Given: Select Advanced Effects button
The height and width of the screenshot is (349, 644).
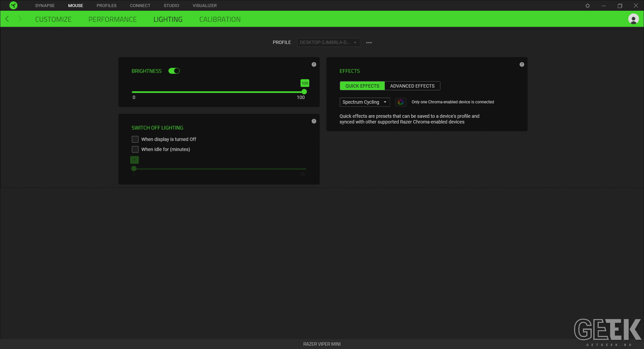Looking at the screenshot, I should (x=412, y=86).
